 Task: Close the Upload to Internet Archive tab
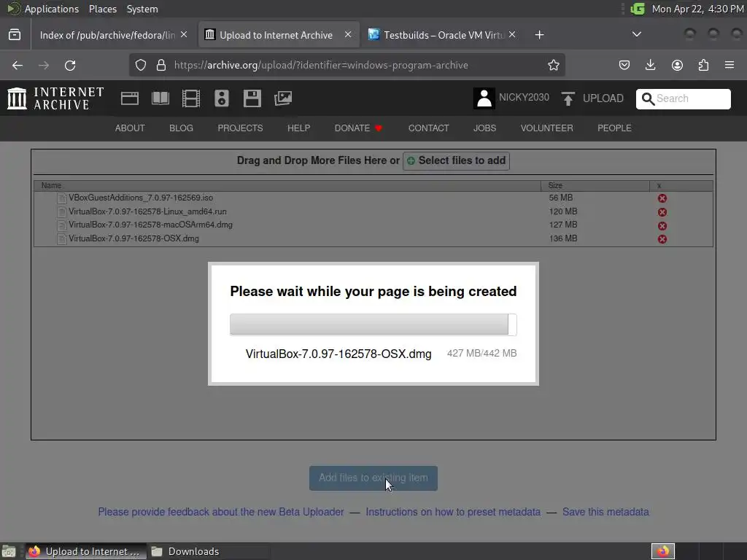pyautogui.click(x=348, y=35)
